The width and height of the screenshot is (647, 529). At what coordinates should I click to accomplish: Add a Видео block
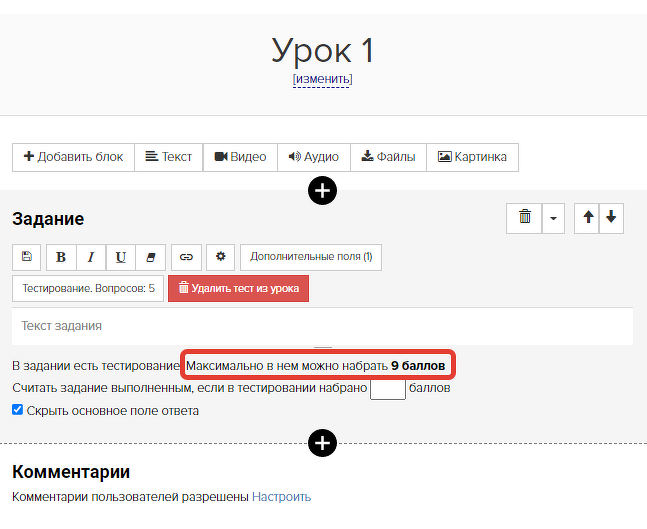pos(240,157)
